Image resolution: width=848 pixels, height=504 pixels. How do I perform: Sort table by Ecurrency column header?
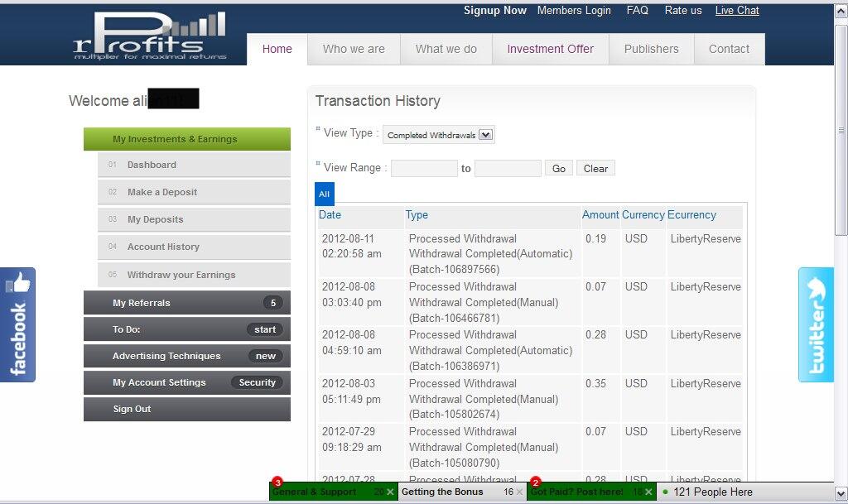(691, 214)
